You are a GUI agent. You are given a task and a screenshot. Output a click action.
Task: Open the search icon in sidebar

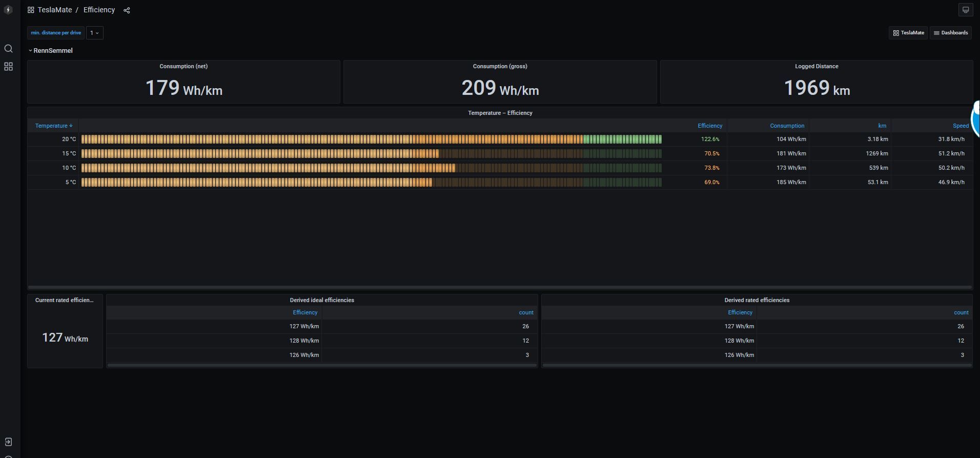(8, 49)
